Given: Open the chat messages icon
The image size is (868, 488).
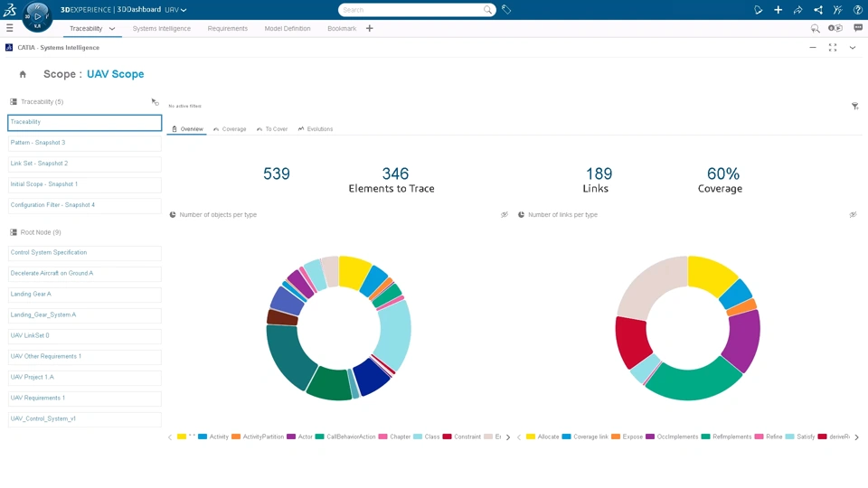Looking at the screenshot, I should point(858,28).
